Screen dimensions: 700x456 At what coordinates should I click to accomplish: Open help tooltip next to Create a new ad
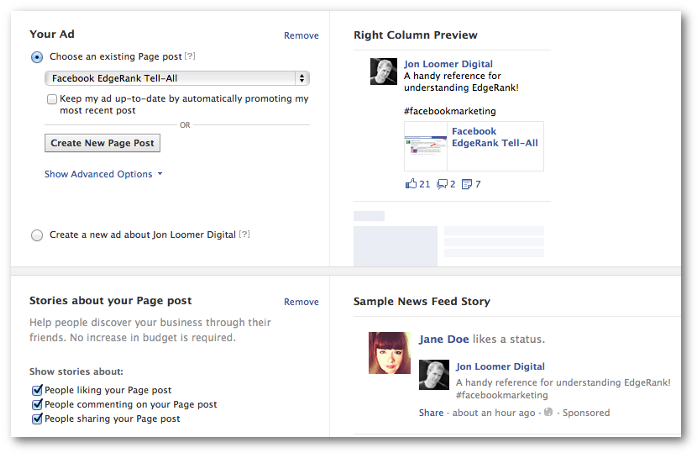244,234
